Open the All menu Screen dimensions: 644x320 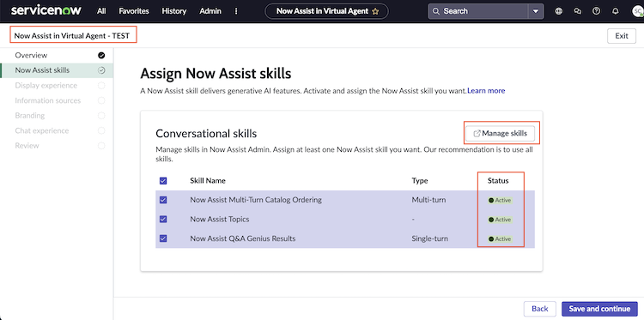[101, 11]
